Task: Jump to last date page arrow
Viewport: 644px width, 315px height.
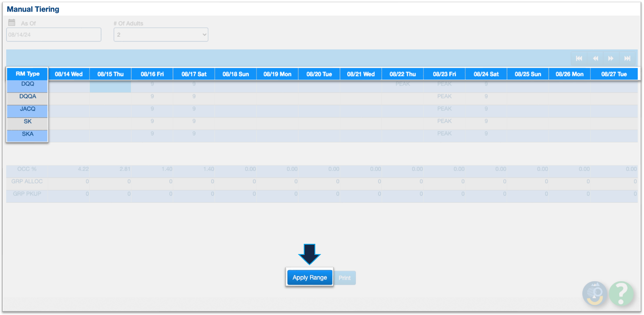Action: (627, 59)
